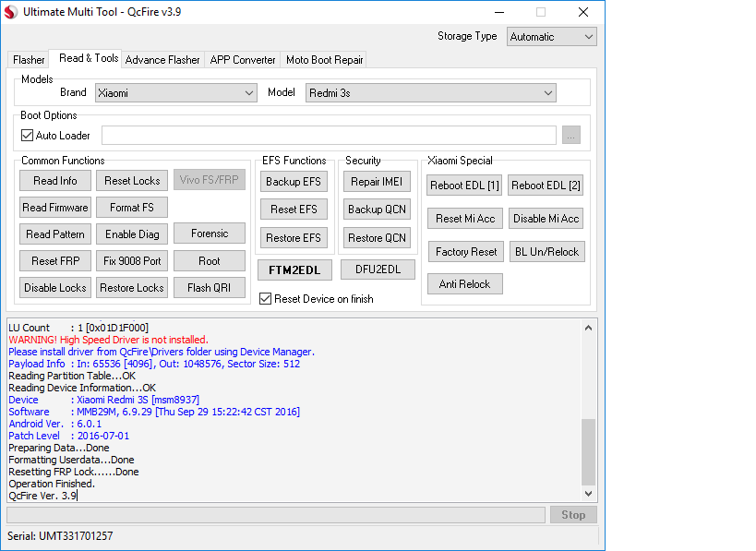Click the Disable Locks button

[x=55, y=288]
